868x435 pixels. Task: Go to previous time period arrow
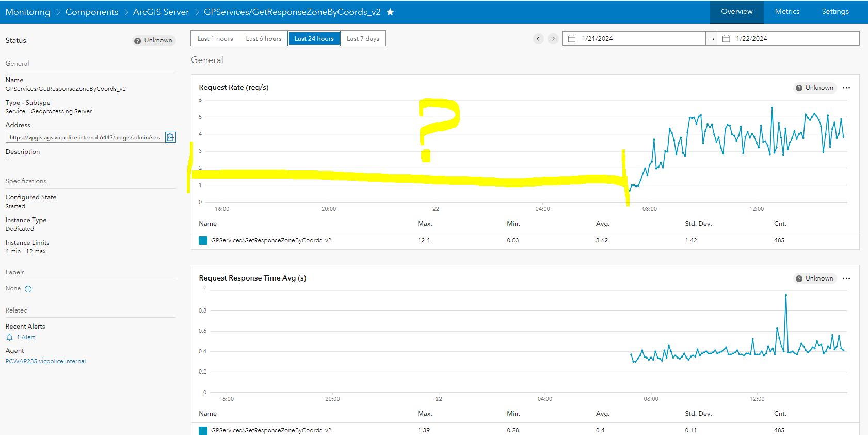tap(538, 39)
